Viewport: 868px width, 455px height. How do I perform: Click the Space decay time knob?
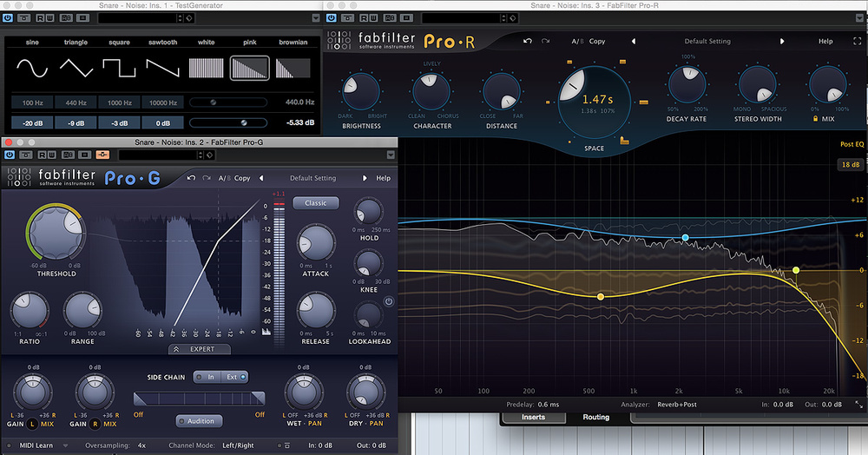[x=594, y=102]
